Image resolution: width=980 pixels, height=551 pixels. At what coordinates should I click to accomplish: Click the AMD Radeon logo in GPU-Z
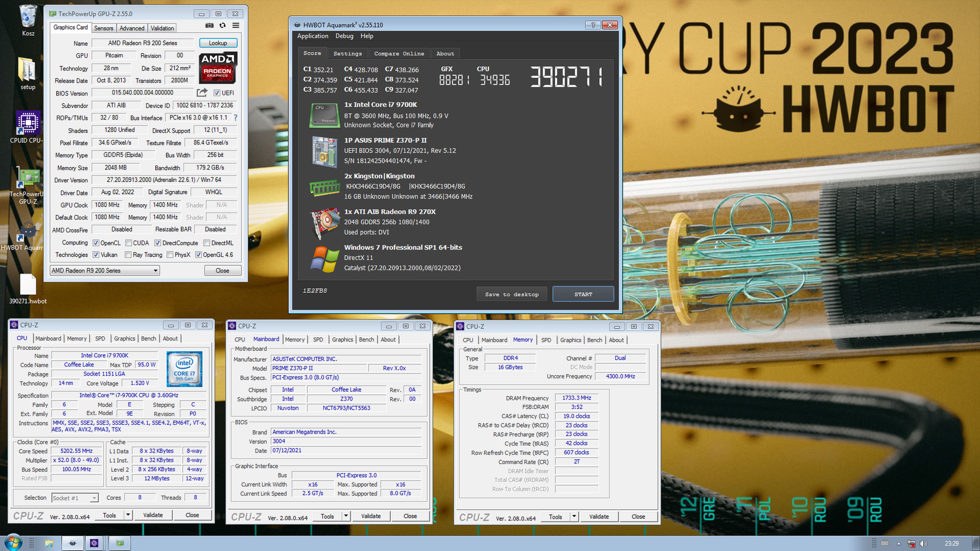click(x=217, y=67)
